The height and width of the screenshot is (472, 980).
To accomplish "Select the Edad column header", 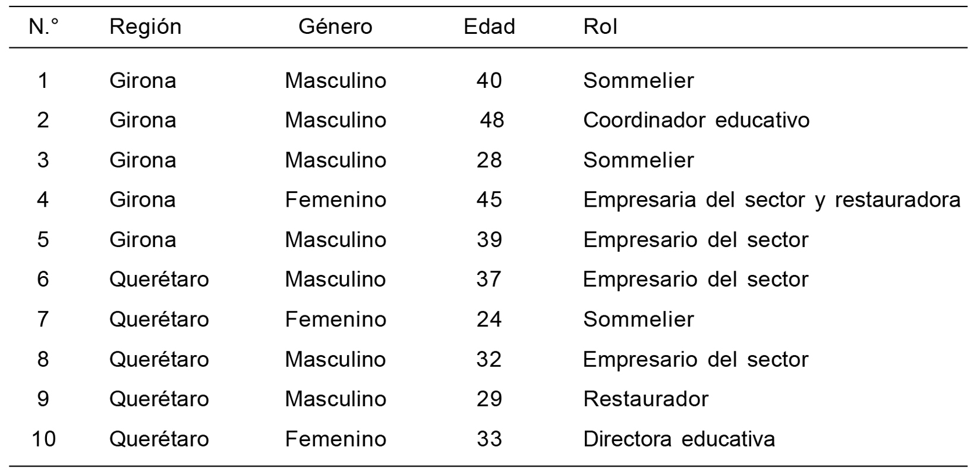I will pyautogui.click(x=489, y=27).
